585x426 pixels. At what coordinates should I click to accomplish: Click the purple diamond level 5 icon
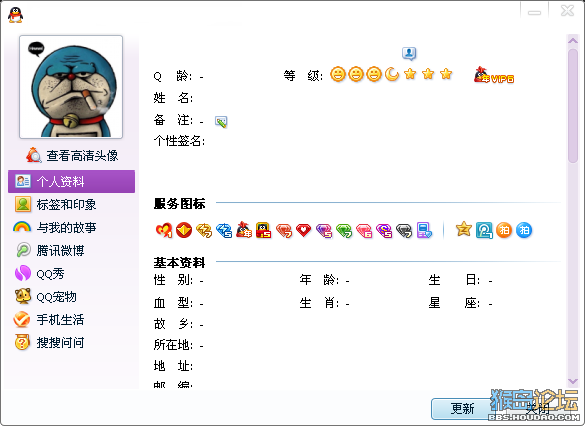point(324,230)
